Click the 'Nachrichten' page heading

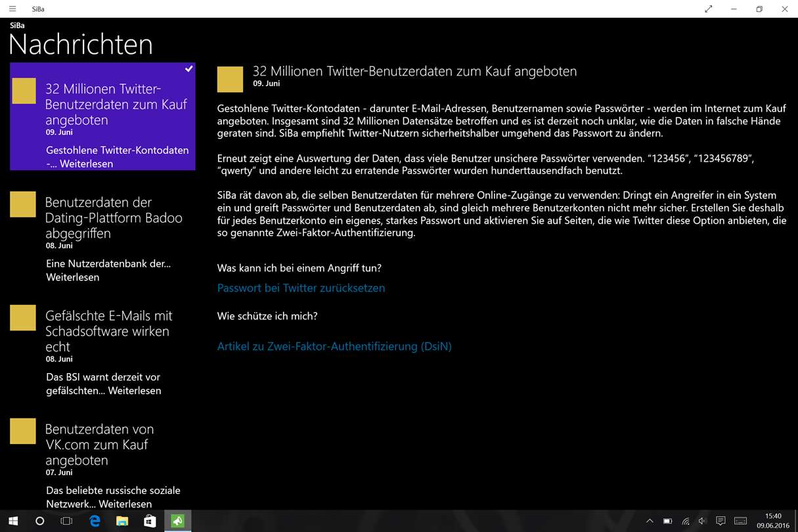coord(81,45)
